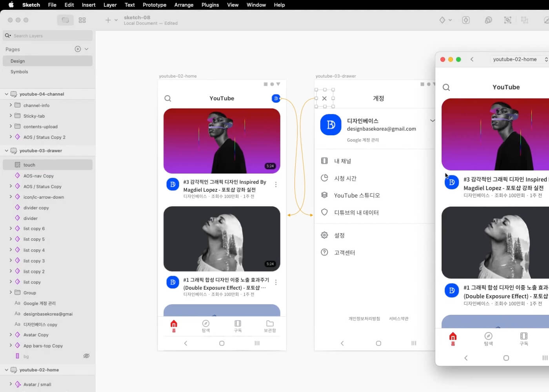Screen dimensions: 549x392
Task: Show the hidden bg layer
Action: [86, 356]
